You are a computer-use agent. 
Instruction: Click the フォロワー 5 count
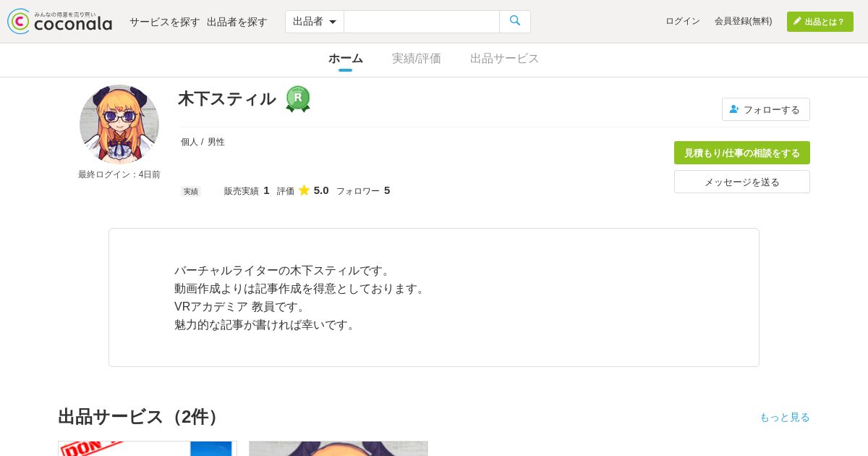[x=363, y=190]
